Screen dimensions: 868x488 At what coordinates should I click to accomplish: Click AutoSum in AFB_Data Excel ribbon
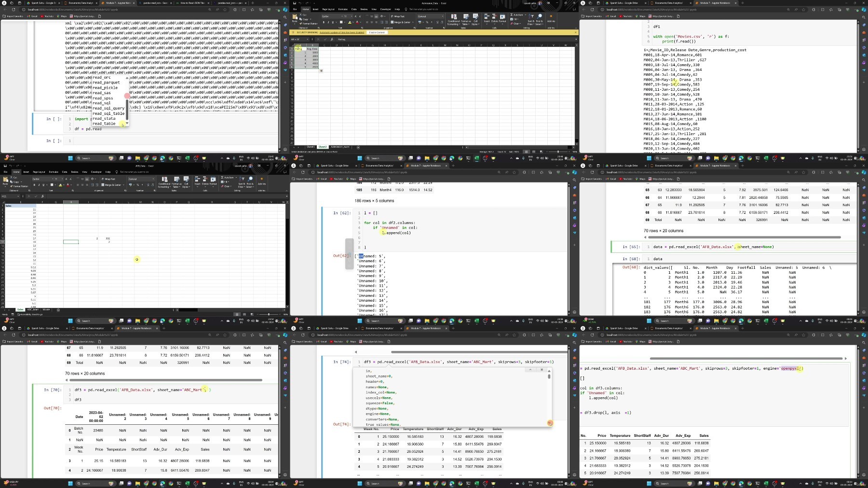coord(227,178)
